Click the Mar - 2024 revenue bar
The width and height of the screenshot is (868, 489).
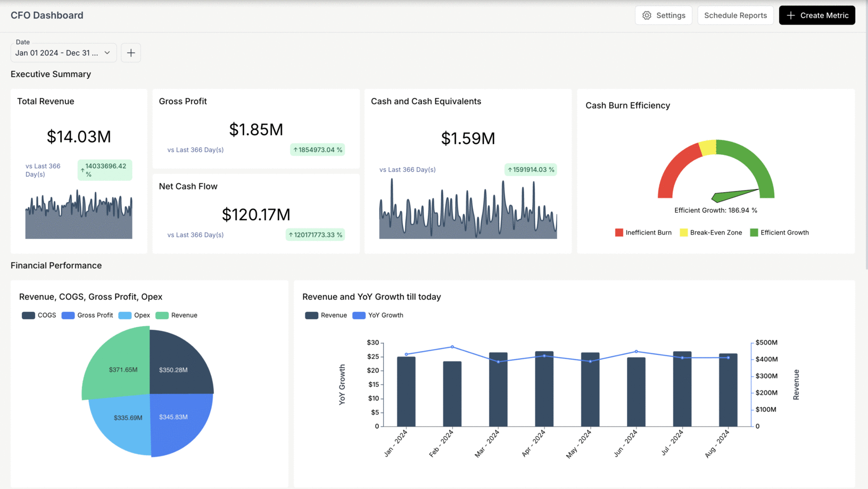click(498, 389)
